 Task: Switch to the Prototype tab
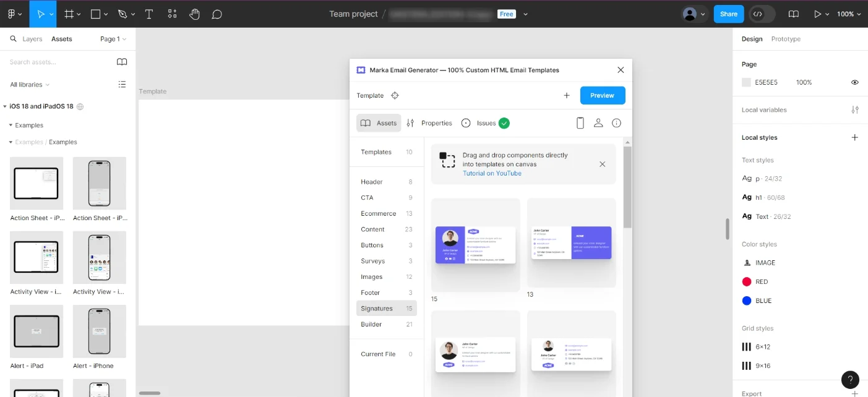pos(786,38)
